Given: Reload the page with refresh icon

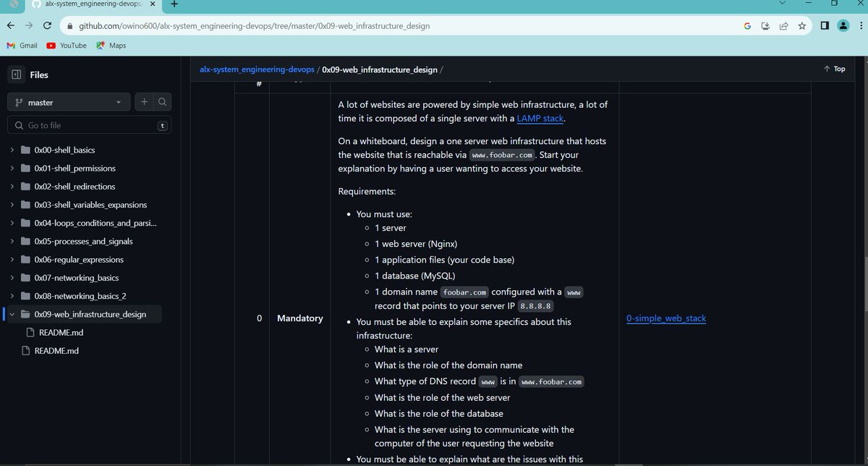Looking at the screenshot, I should 47,25.
